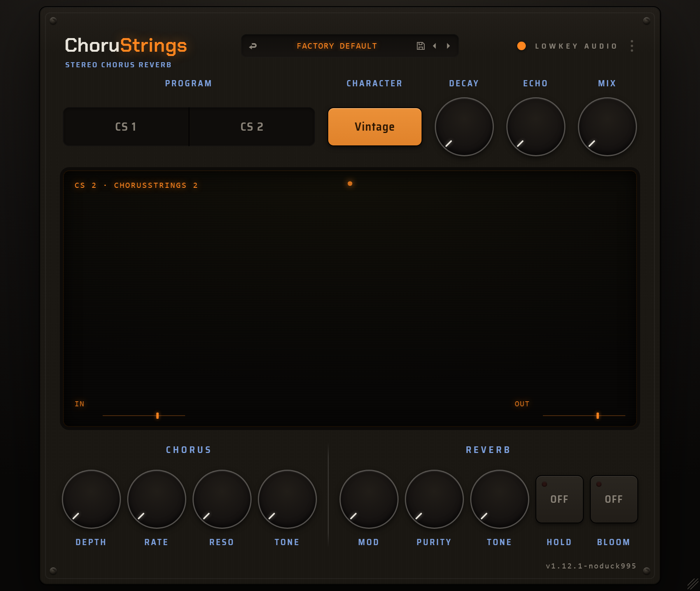Click the orange dot in display
Image resolution: width=700 pixels, height=591 pixels.
point(350,184)
